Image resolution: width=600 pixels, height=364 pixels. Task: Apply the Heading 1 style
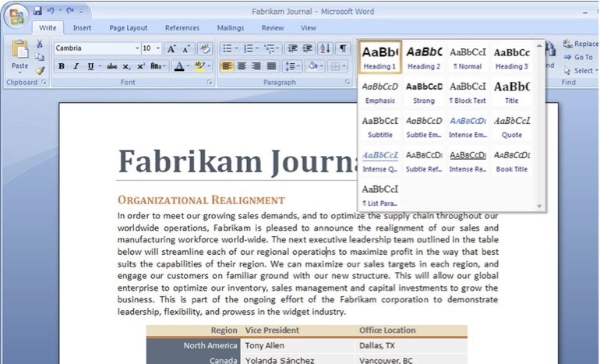click(380, 58)
